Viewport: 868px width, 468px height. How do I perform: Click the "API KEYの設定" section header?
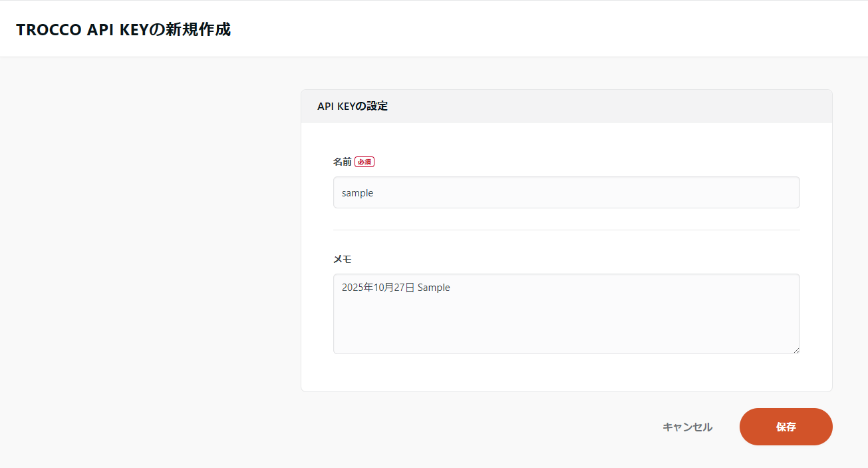tap(353, 105)
